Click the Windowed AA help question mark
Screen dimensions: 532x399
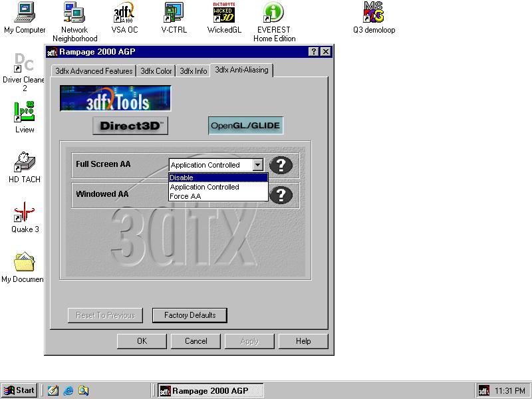(281, 194)
